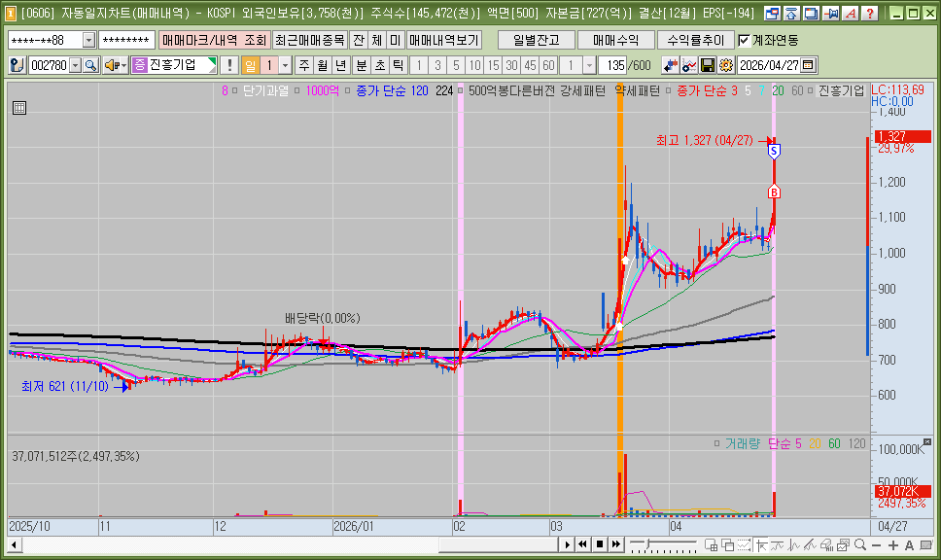Click the grid table icon on chart
Image resolution: width=941 pixels, height=560 pixels.
click(19, 108)
